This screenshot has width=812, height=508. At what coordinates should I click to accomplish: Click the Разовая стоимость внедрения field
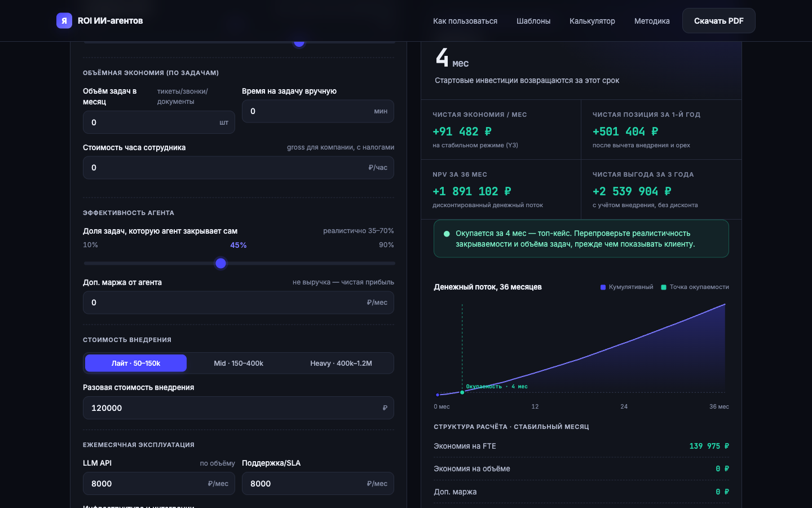(x=239, y=408)
